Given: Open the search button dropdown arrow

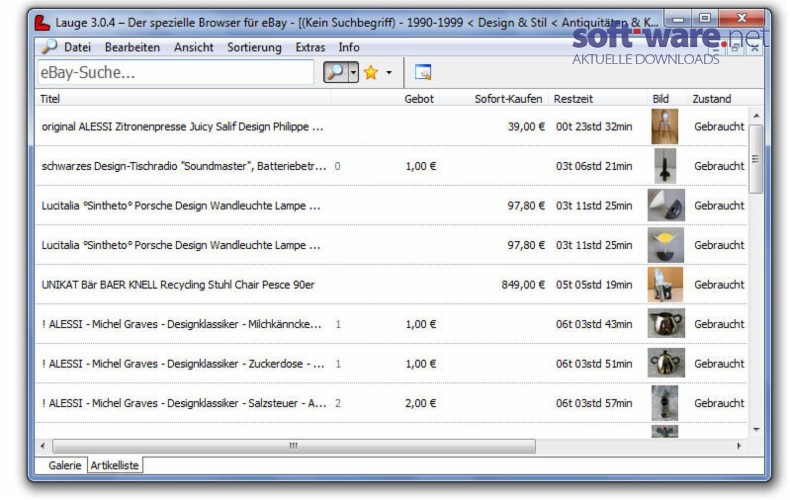Looking at the screenshot, I should click(353, 73).
